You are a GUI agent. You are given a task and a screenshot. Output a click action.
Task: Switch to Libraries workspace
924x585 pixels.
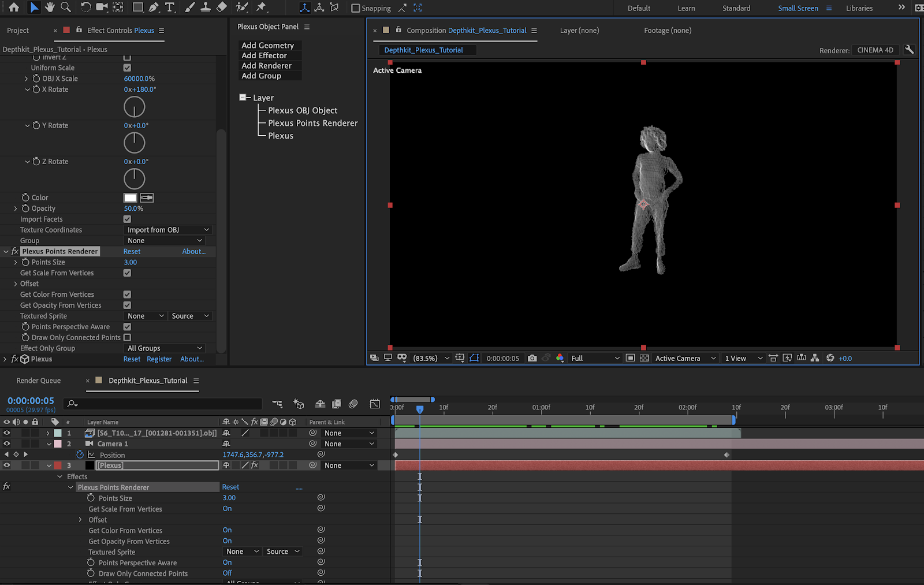coord(859,8)
